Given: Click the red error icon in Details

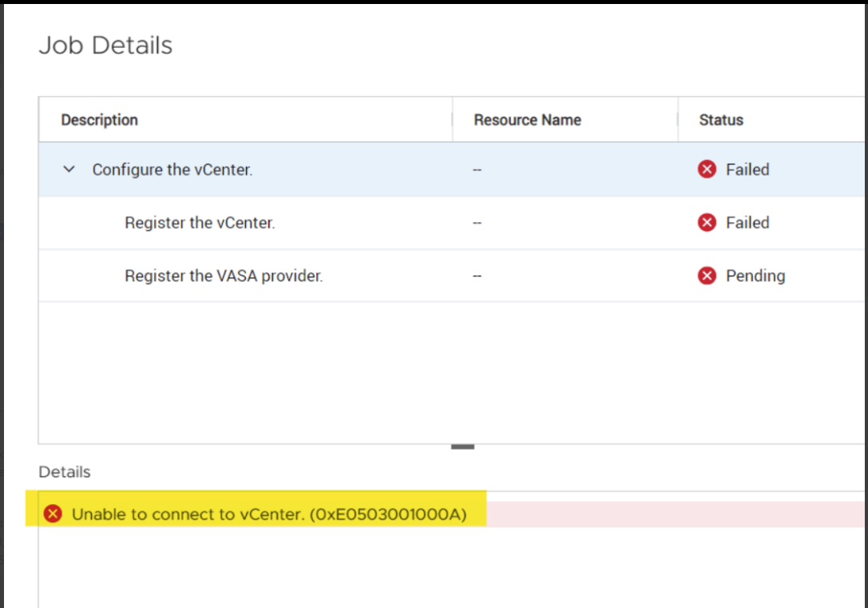Looking at the screenshot, I should click(53, 514).
